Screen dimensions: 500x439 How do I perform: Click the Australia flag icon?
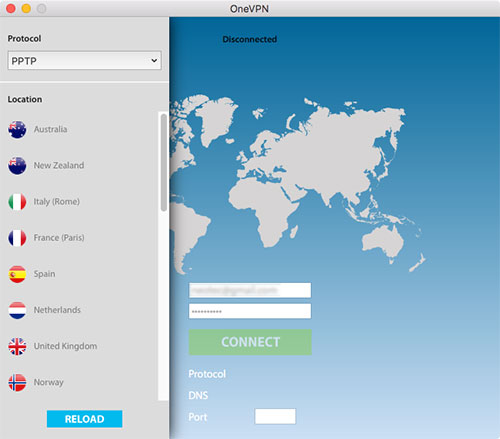17,129
